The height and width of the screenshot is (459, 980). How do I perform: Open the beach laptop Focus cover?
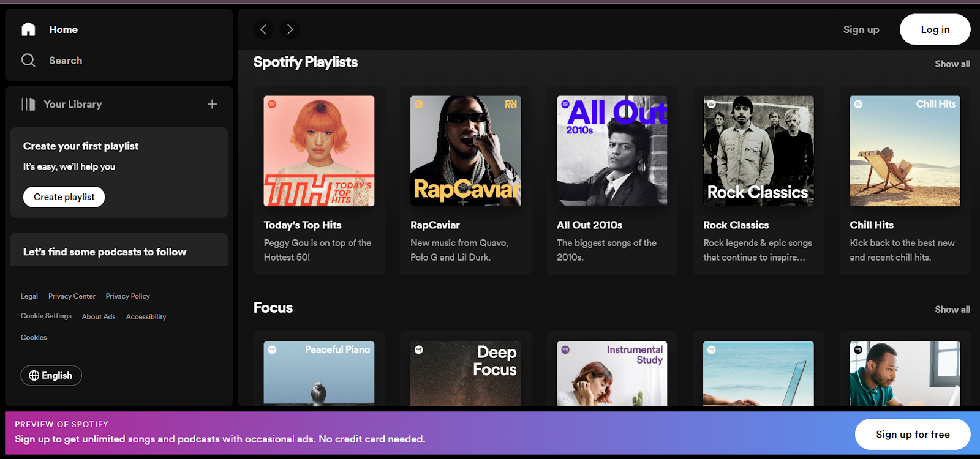[759, 374]
